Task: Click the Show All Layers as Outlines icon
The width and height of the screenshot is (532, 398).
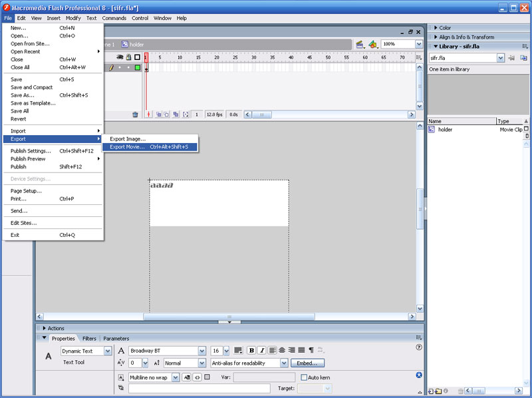Action: click(x=137, y=57)
